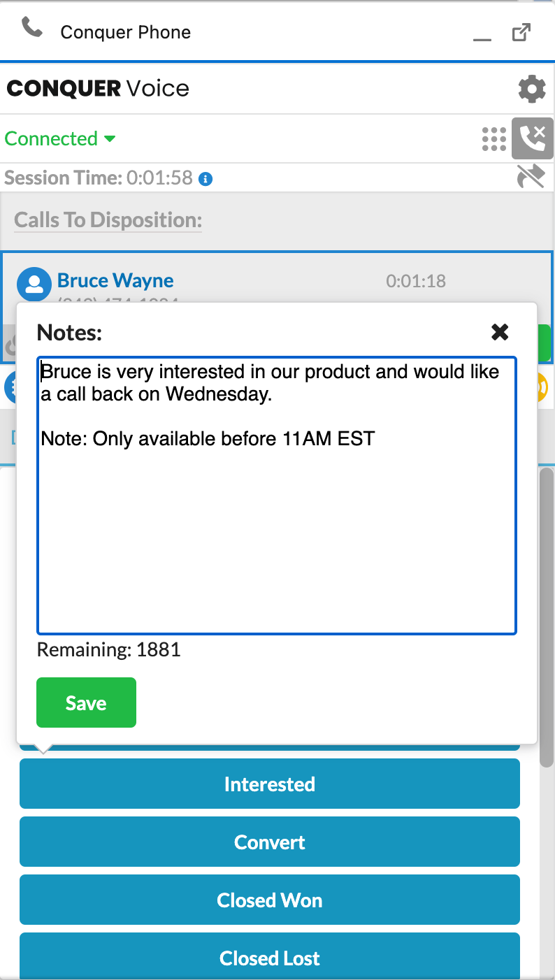Select the Interested disposition
555x980 pixels.
tap(270, 784)
